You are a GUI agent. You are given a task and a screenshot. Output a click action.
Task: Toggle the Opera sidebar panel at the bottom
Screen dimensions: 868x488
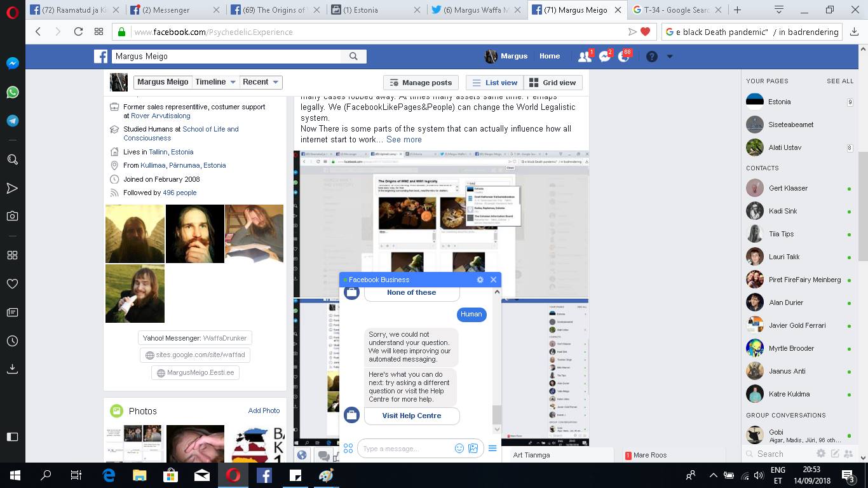(x=12, y=437)
